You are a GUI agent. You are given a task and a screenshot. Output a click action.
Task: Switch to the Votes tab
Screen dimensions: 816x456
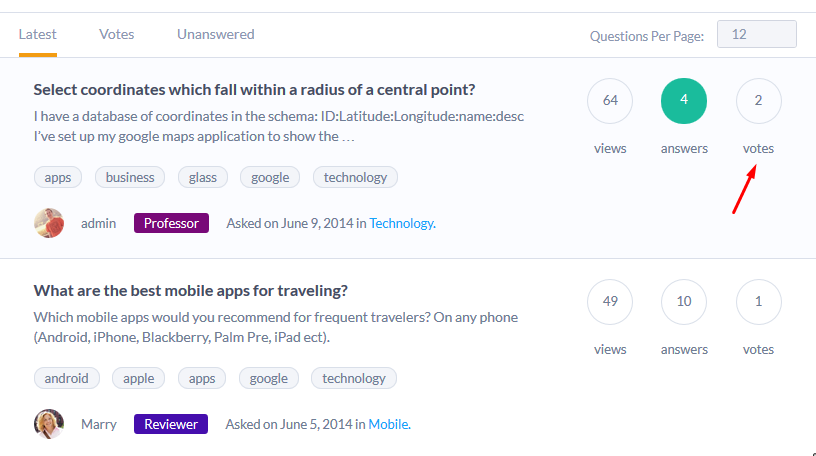[117, 34]
